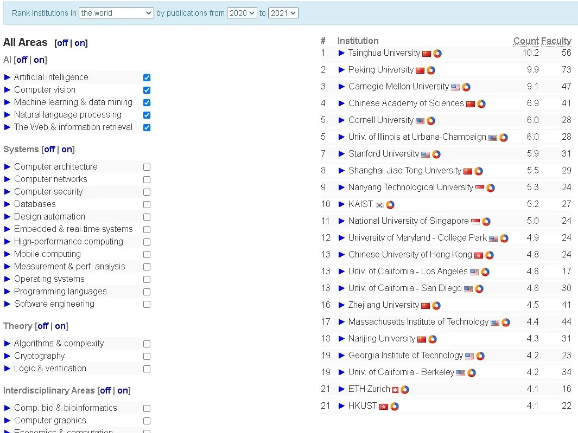Open the chart icon for University of Maryland - College Park
Viewport: 578px width, 433px height.
click(504, 239)
